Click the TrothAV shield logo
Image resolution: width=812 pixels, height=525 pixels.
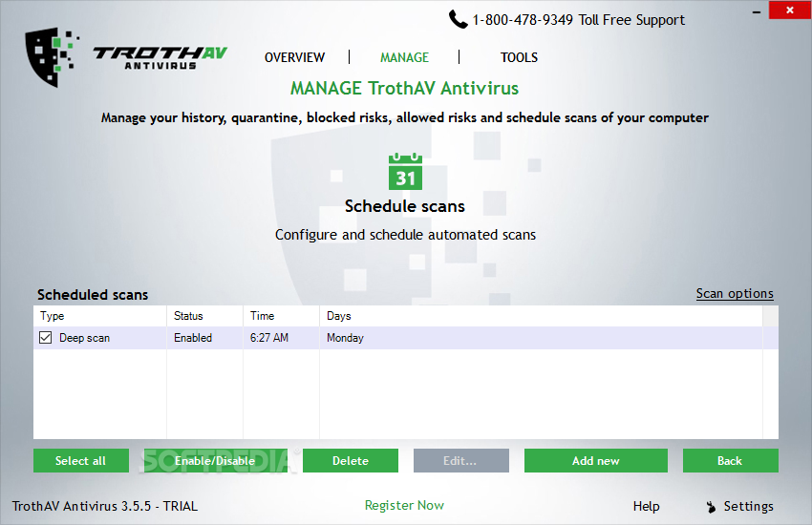point(51,57)
